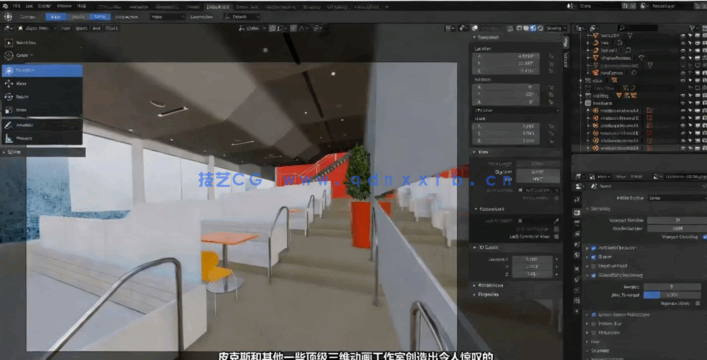
Task: Toggle Subsurface Scattering checkbox
Action: click(594, 275)
